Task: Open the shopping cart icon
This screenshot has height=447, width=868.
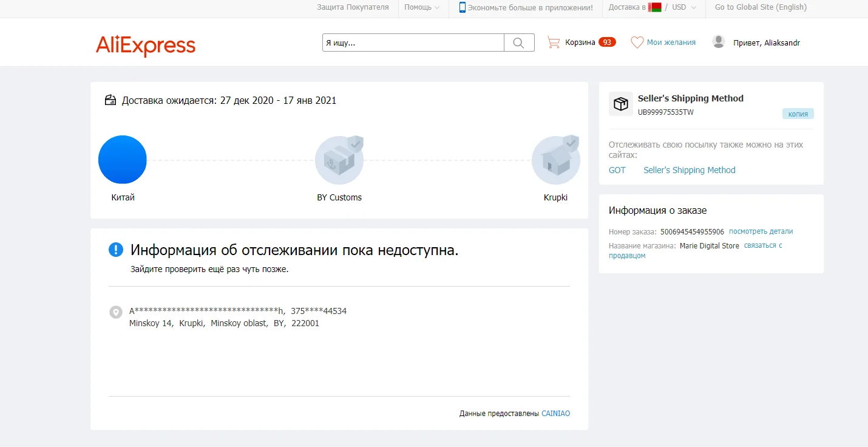Action: coord(554,43)
